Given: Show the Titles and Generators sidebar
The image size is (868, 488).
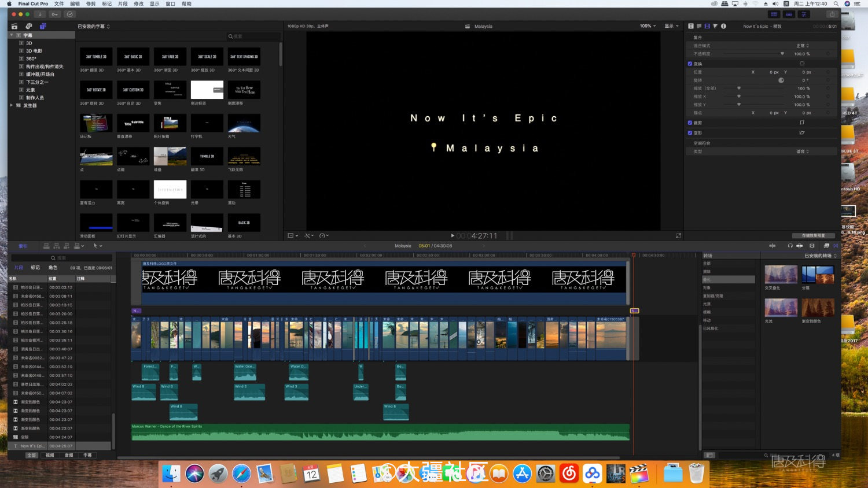Looking at the screenshot, I should click(43, 26).
